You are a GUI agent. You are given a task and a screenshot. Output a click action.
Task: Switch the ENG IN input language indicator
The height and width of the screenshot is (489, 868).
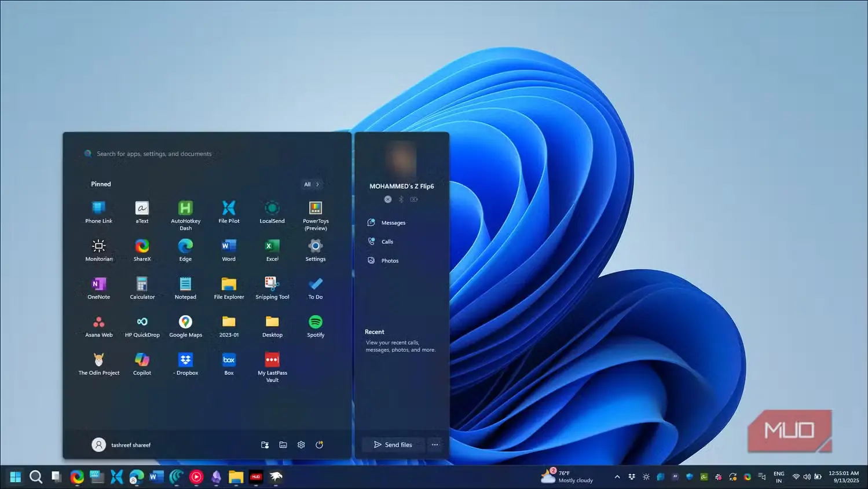[779, 477]
